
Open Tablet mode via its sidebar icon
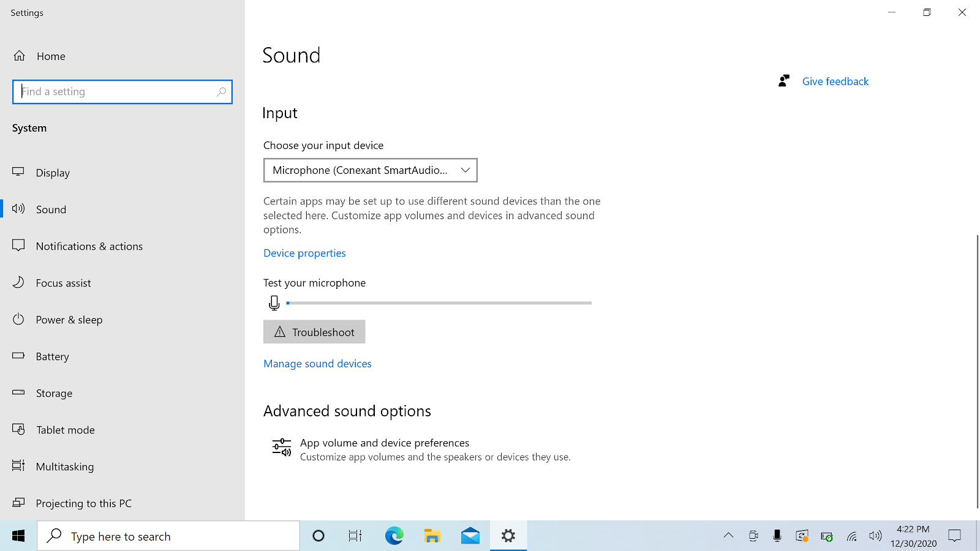pos(18,429)
